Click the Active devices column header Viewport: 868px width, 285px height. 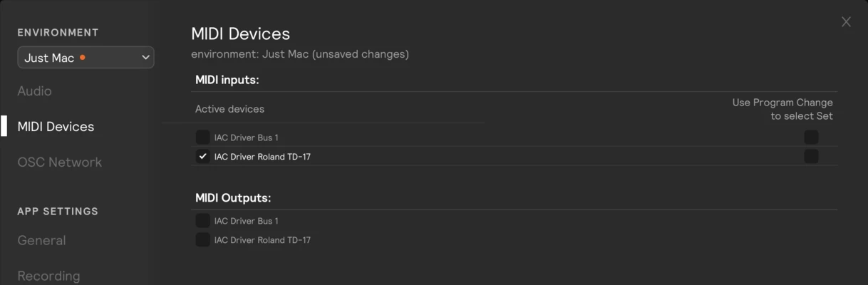[229, 109]
